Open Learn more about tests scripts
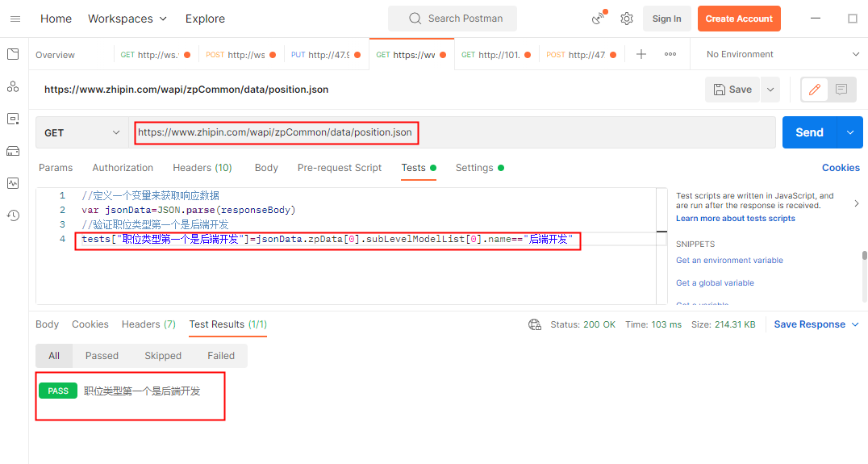The image size is (868, 464). 735,219
